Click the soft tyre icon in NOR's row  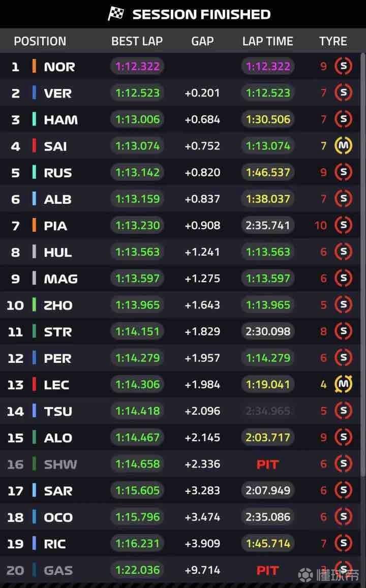(x=343, y=66)
